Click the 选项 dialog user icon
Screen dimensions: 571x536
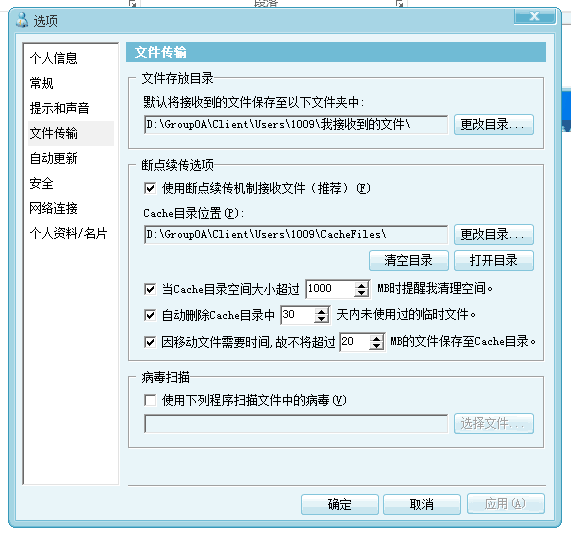tap(22, 20)
